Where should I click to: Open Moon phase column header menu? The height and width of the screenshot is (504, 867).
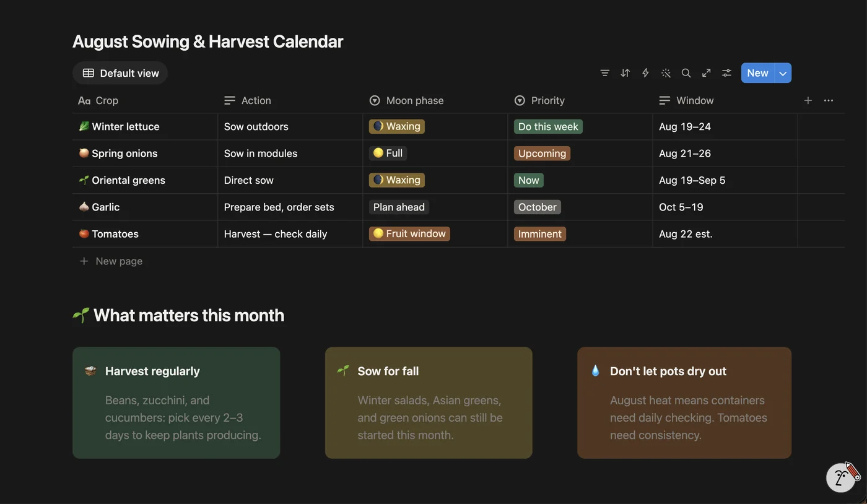[435, 100]
